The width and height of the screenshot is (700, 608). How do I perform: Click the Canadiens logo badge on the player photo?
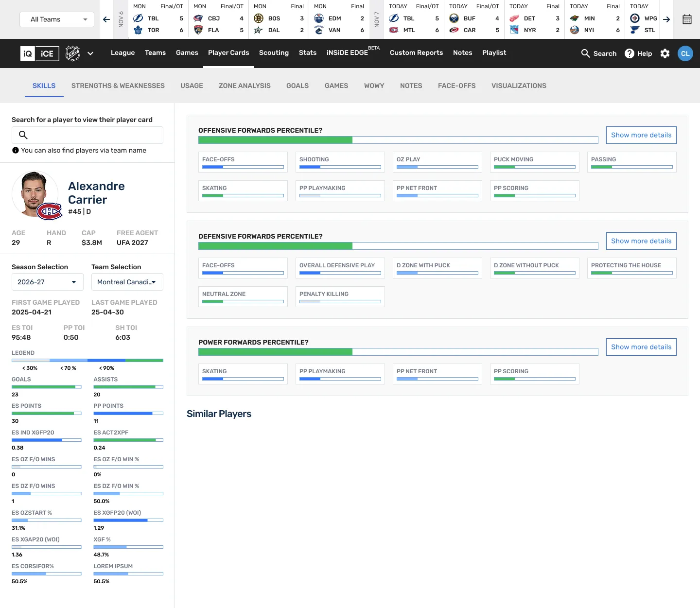(50, 211)
